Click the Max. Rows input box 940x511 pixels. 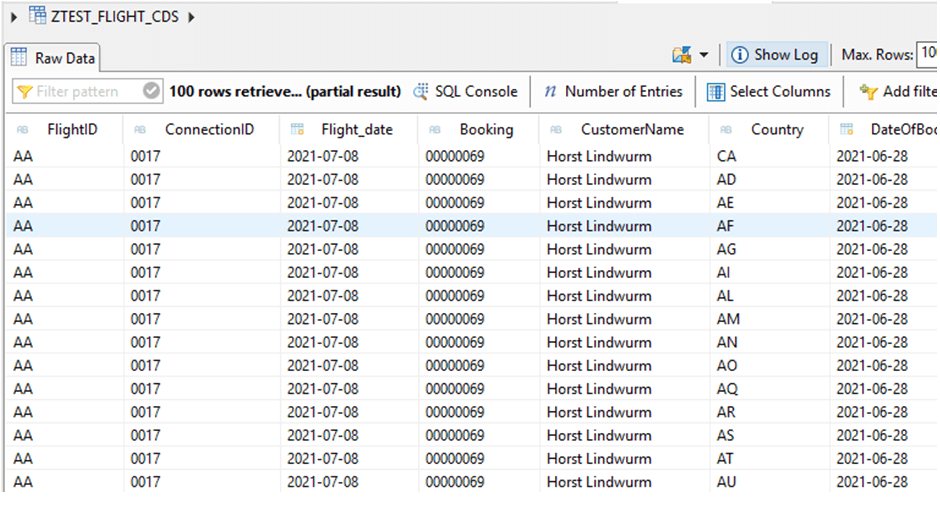point(927,54)
